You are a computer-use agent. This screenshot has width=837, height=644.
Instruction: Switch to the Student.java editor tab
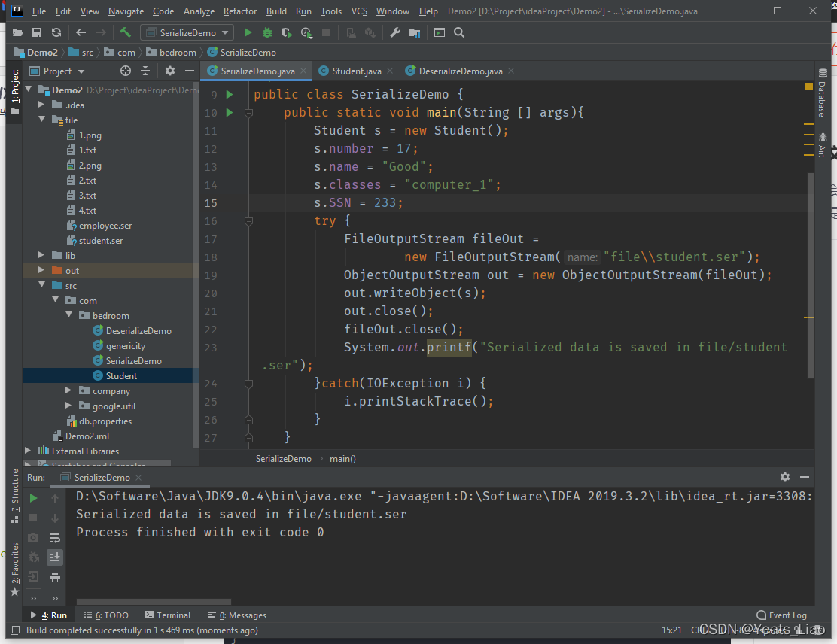tap(356, 71)
